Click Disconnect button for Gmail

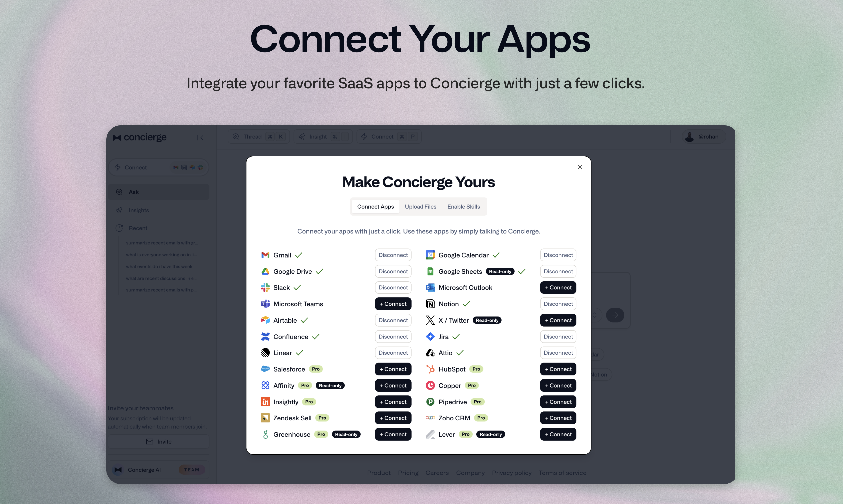(x=393, y=254)
